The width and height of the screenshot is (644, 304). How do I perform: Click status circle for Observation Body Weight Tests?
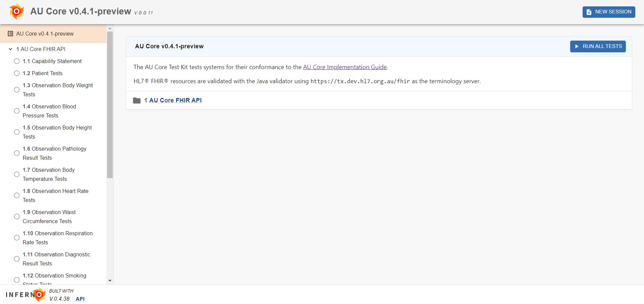point(17,90)
